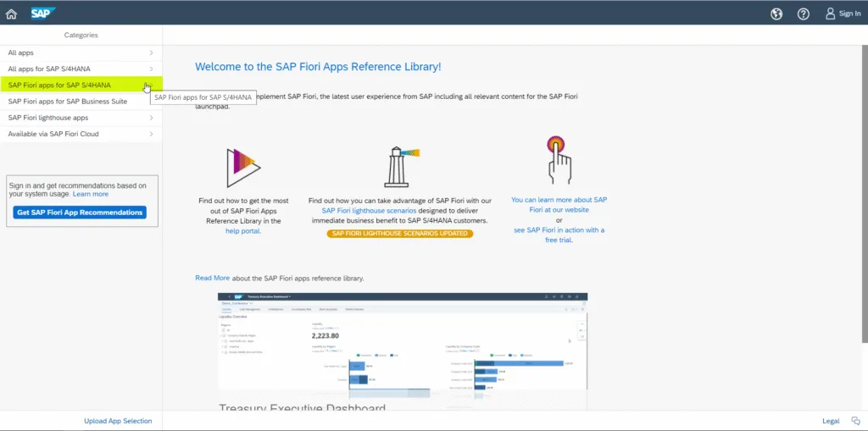Open the globe language icon
The image size is (868, 431).
click(776, 14)
